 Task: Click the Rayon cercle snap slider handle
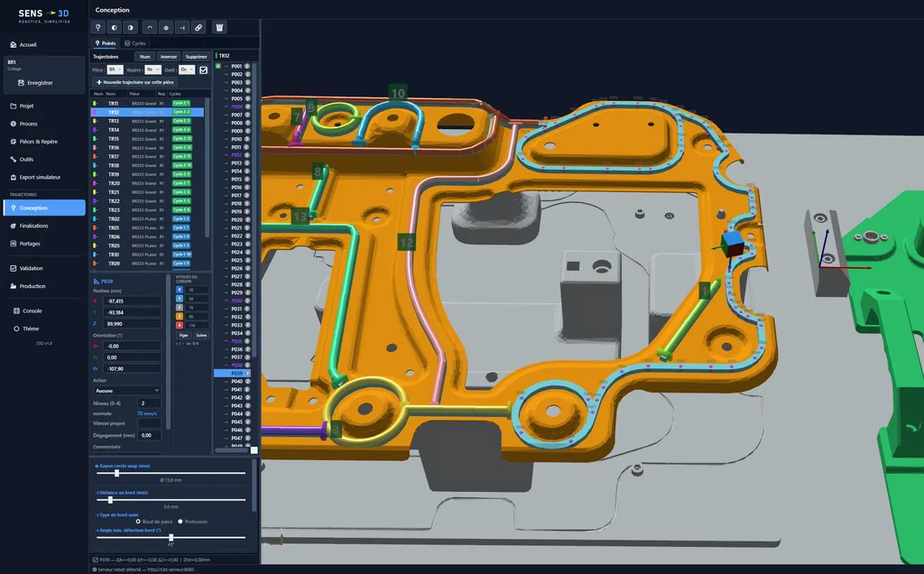[116, 473]
